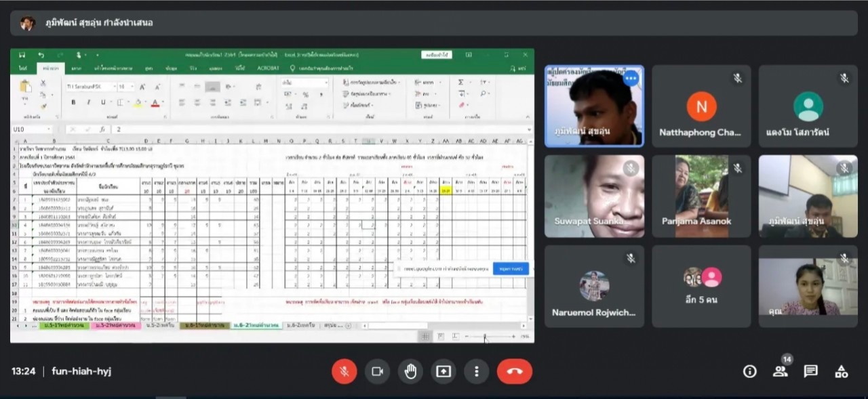Open options on presenter's video tile

click(631, 79)
